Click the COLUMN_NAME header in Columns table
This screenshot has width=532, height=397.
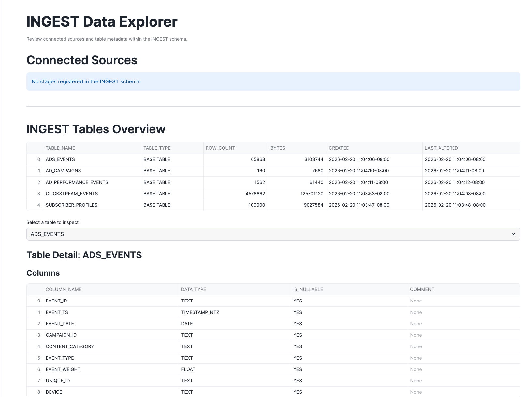64,289
